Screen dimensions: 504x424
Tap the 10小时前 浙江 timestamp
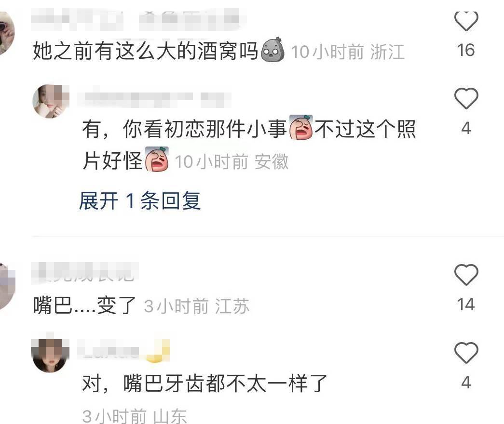(347, 52)
